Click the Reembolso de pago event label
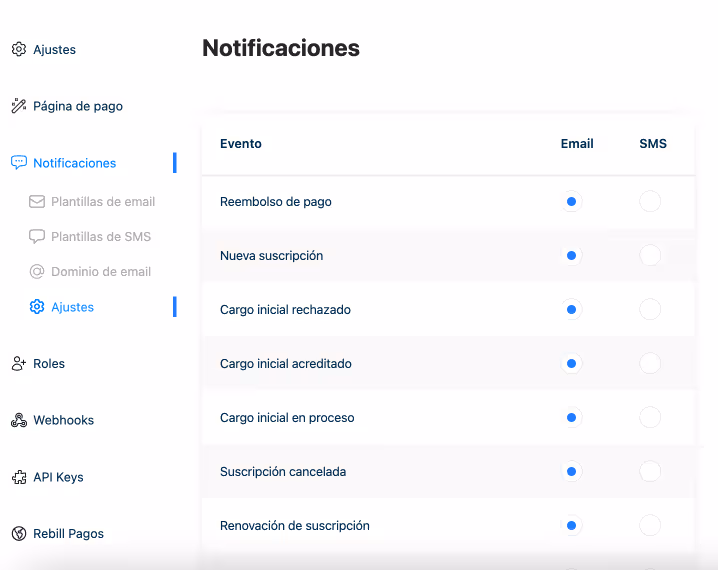 click(x=276, y=202)
